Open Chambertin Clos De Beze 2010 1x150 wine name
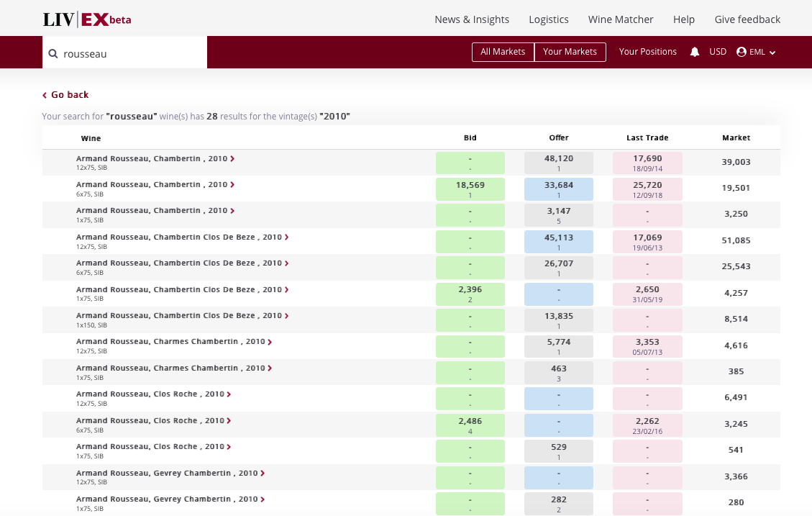The height and width of the screenshot is (516, 812). coord(179,315)
